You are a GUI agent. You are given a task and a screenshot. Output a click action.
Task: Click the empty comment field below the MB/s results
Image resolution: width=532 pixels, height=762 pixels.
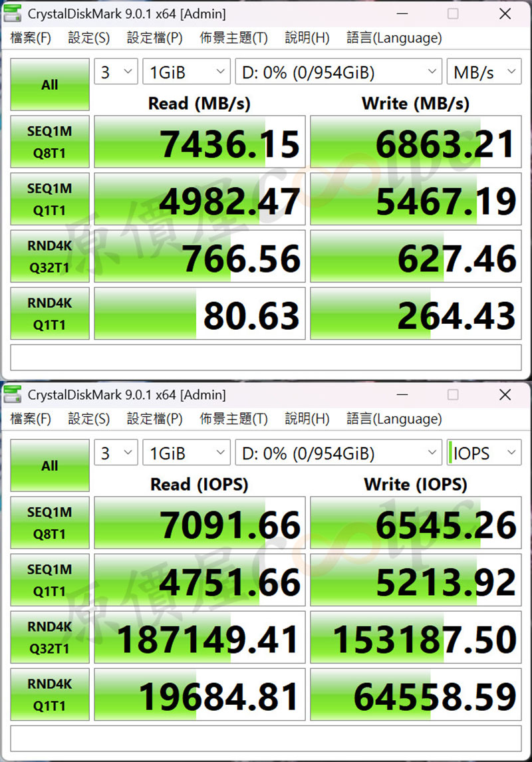coord(266,358)
